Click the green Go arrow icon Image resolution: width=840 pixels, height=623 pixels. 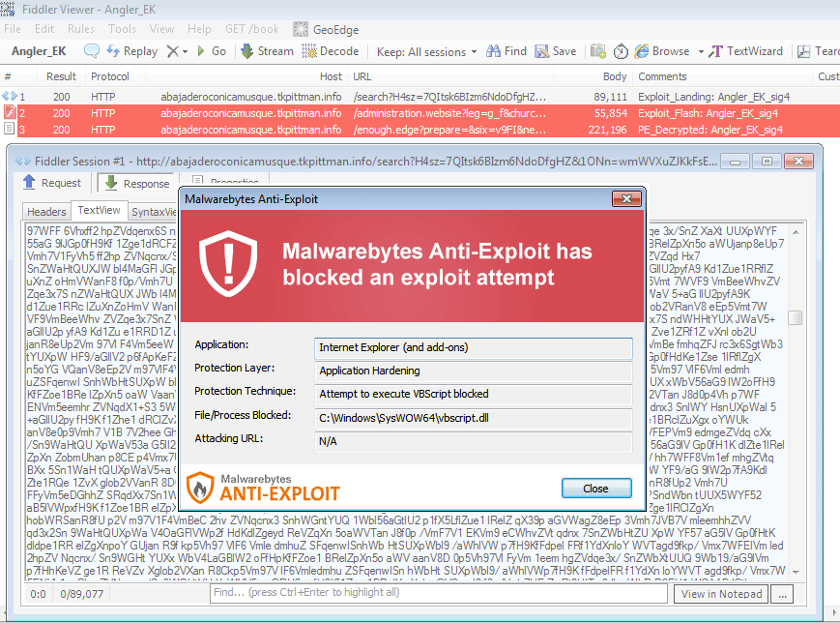(x=203, y=51)
